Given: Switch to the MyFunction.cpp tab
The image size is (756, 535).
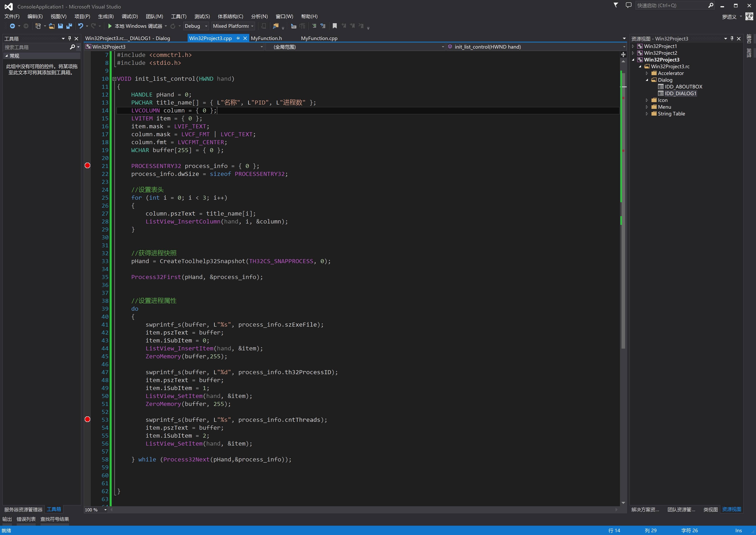Looking at the screenshot, I should coord(319,38).
